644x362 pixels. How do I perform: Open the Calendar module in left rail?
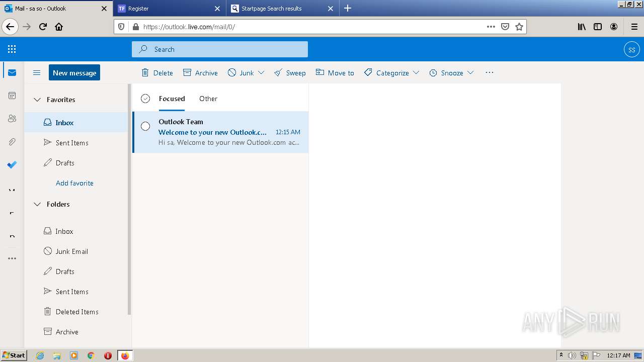tap(12, 96)
